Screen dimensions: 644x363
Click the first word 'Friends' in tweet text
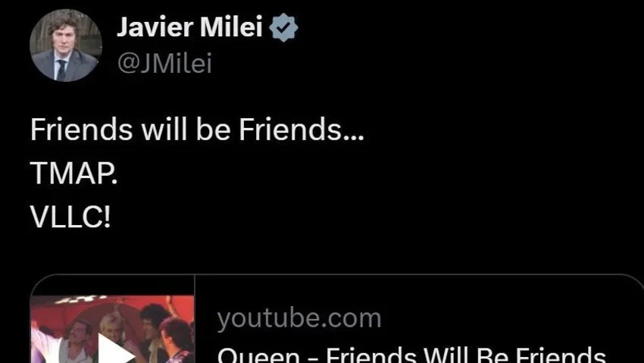pos(81,130)
